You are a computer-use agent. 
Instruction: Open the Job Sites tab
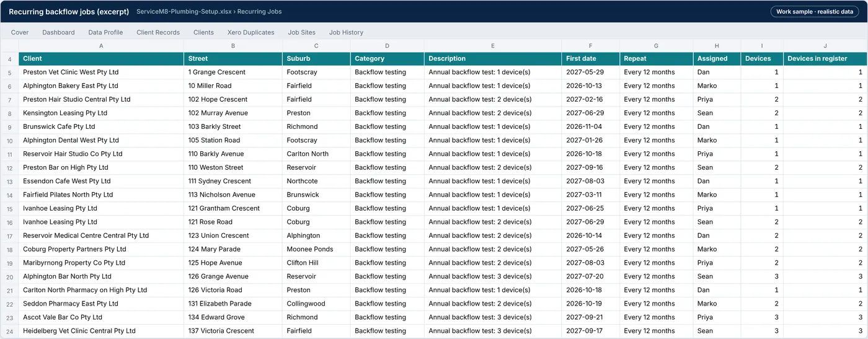point(302,32)
